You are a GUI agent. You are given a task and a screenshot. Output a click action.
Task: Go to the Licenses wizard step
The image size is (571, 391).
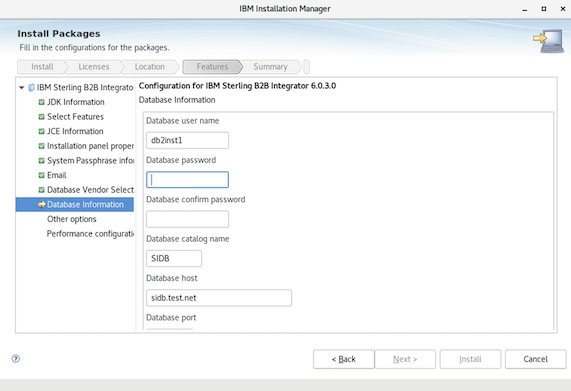click(94, 67)
